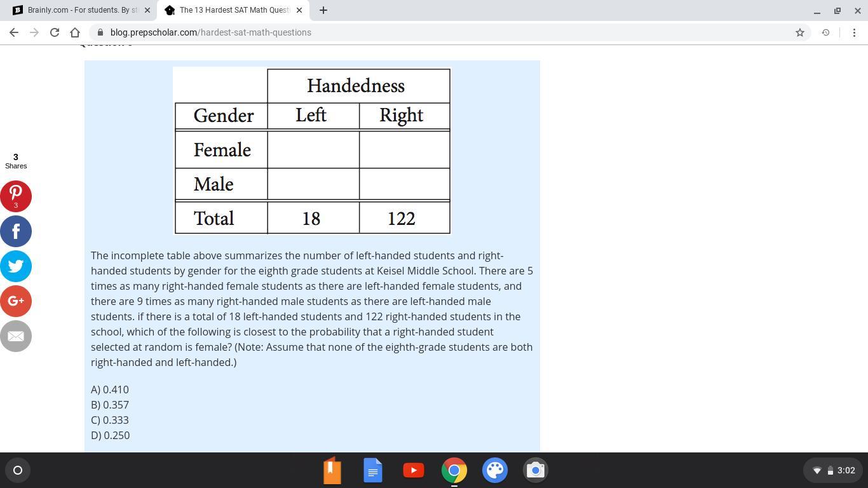
Task: Minimize the browser window
Action: coord(817,11)
